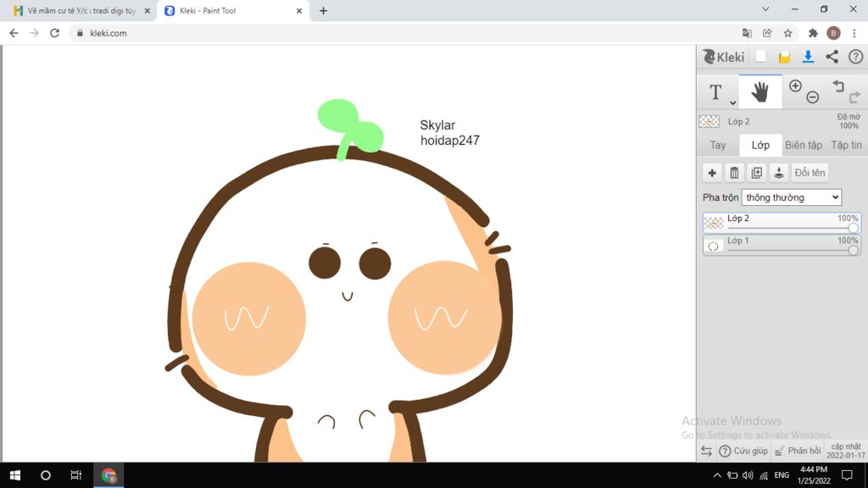Add a new layer with the plus button

tap(712, 173)
